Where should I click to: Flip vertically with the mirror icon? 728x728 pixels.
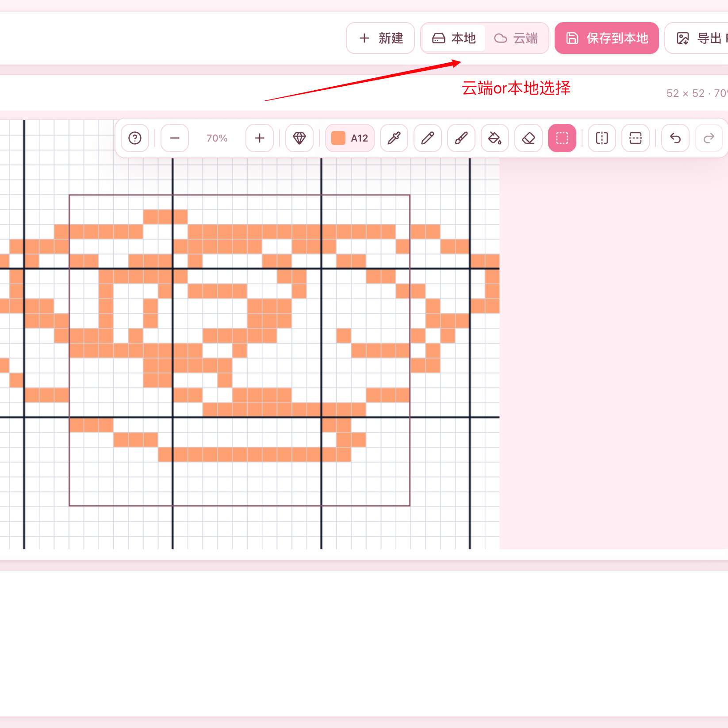tap(636, 138)
